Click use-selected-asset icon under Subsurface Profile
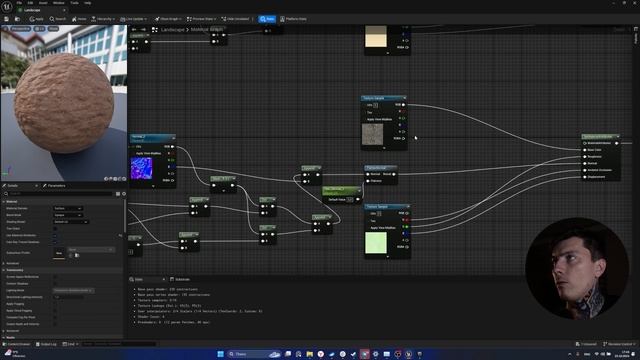 click(70, 256)
